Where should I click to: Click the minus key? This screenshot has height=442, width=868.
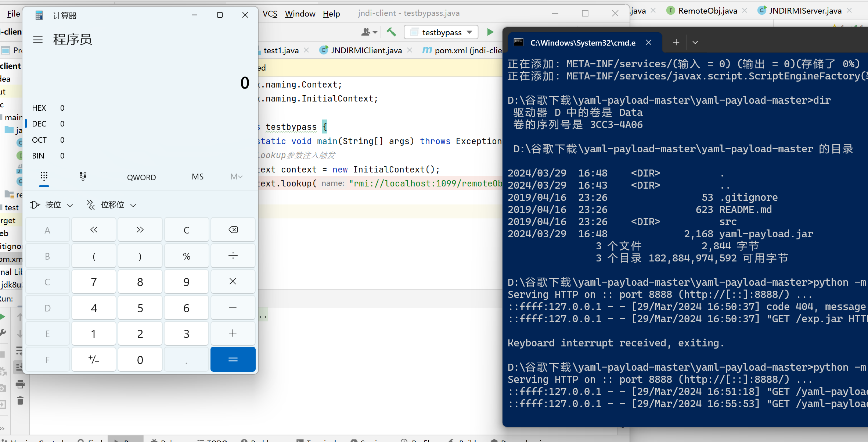[x=233, y=308]
